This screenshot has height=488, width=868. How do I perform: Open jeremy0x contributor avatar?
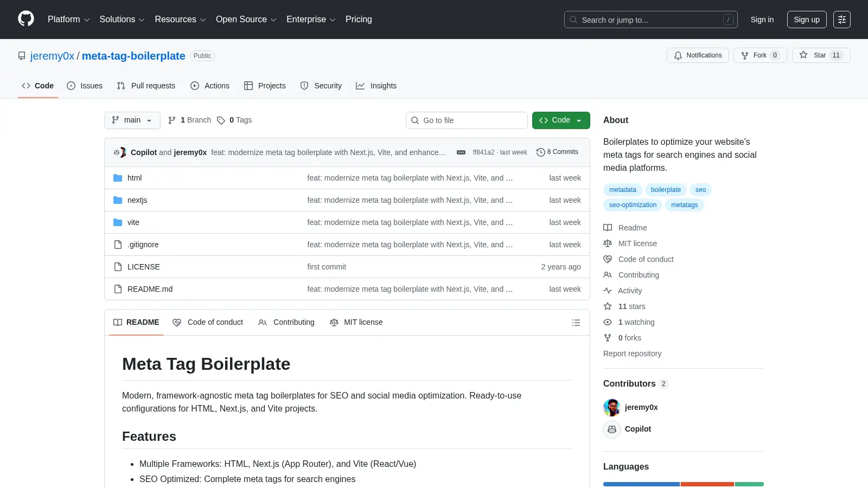click(612, 407)
